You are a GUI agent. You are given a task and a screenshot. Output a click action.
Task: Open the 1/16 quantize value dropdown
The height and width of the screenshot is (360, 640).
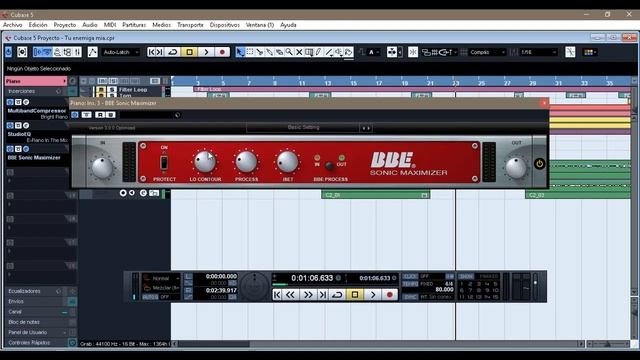pos(538,52)
